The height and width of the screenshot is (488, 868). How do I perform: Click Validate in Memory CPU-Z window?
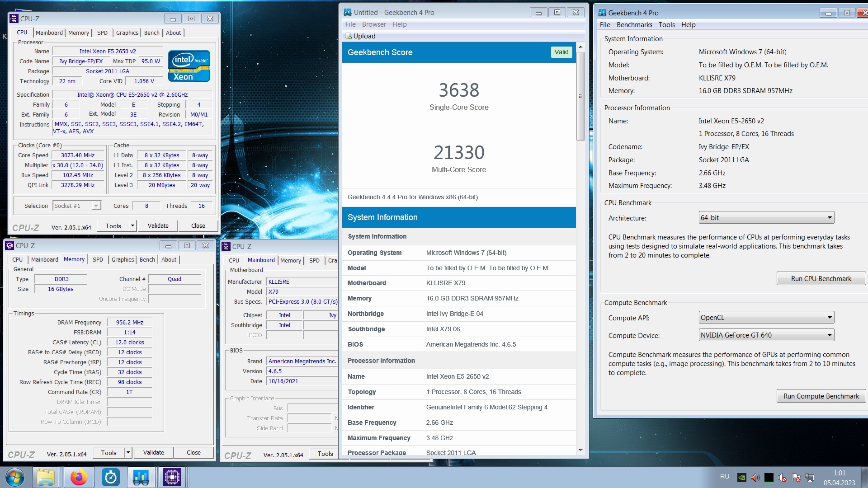(x=154, y=452)
